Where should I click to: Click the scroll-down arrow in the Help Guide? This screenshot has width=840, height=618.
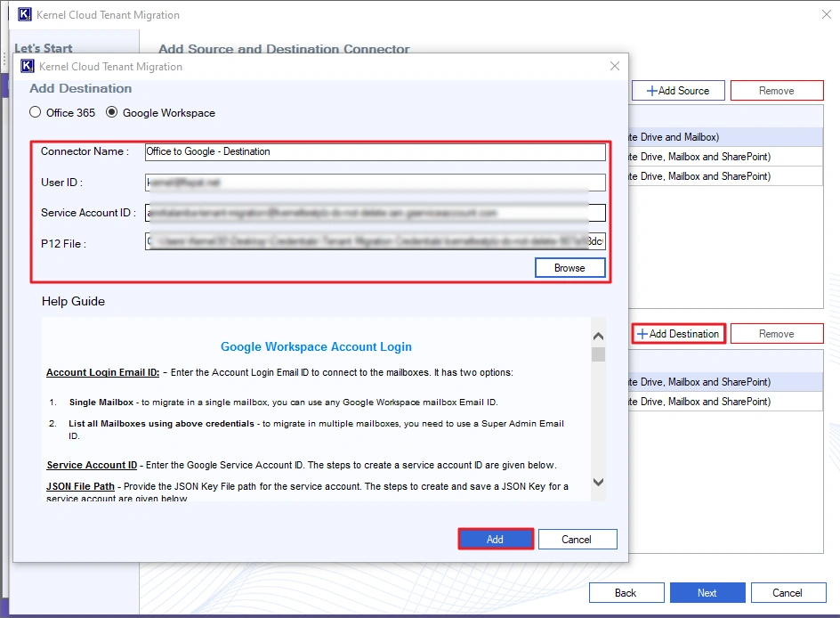coord(598,482)
